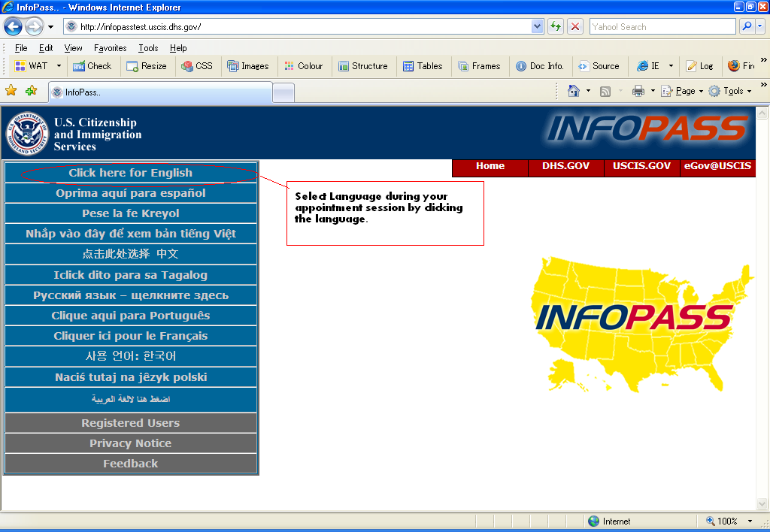
Task: Open the Tools menu in menu bar
Action: [x=148, y=47]
